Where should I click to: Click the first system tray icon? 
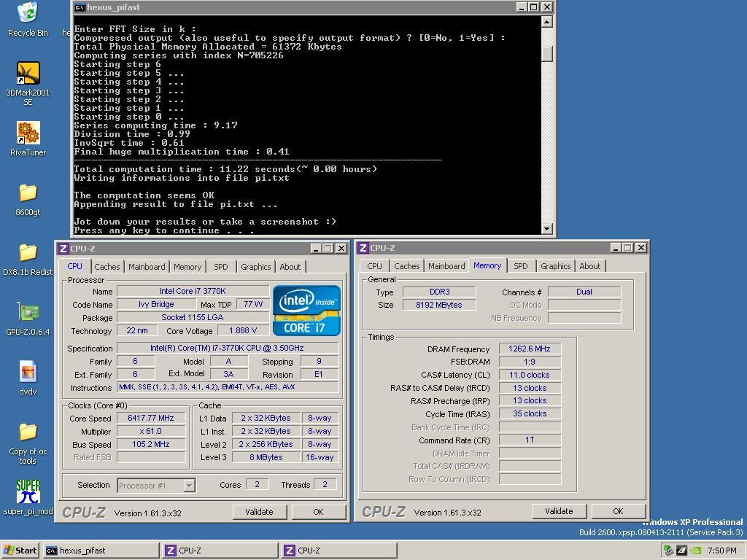tap(668, 551)
